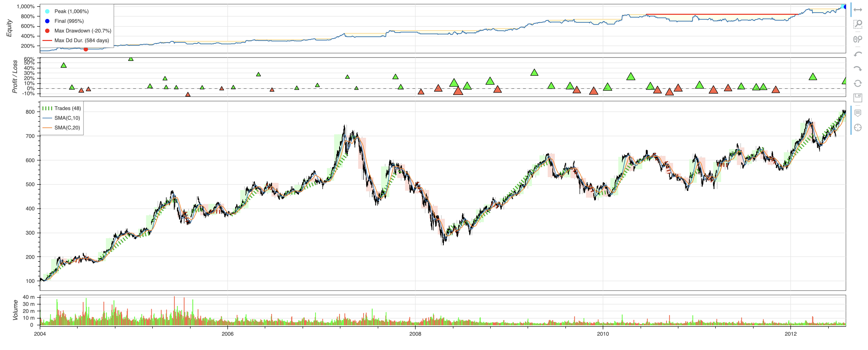Activate the horizontal pan tool

tap(858, 10)
